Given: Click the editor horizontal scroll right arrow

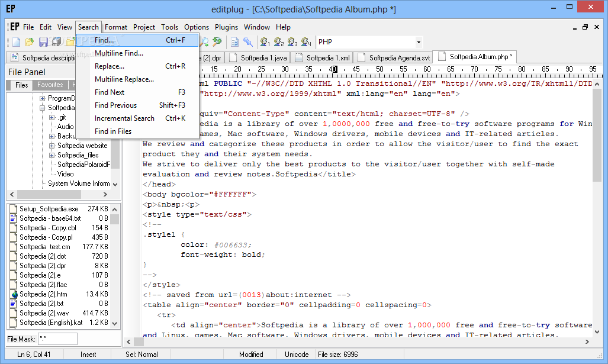Looking at the screenshot, I should pos(587,342).
